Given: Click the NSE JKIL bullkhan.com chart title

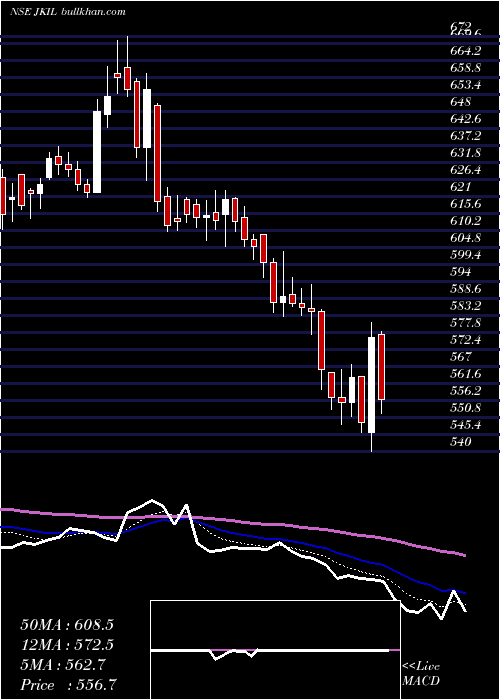Looking at the screenshot, I should [67, 12].
